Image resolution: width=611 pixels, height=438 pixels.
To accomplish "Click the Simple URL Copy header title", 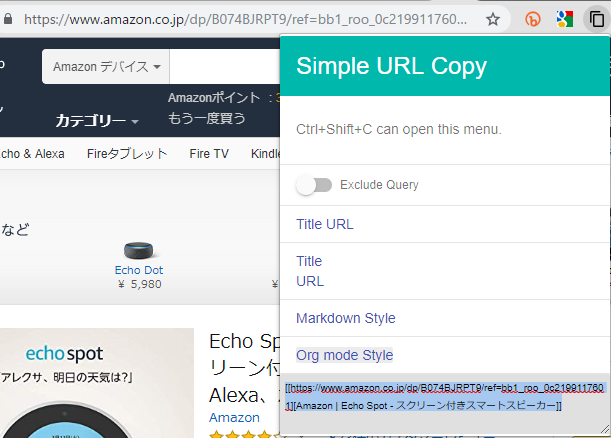I will pyautogui.click(x=392, y=66).
